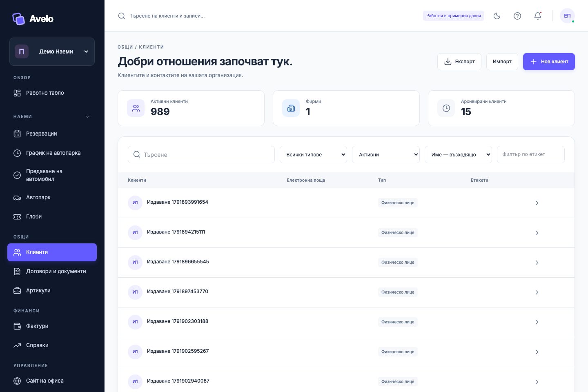This screenshot has width=588, height=392.
Task: Select Клиенти in sidebar
Action: (x=52, y=252)
